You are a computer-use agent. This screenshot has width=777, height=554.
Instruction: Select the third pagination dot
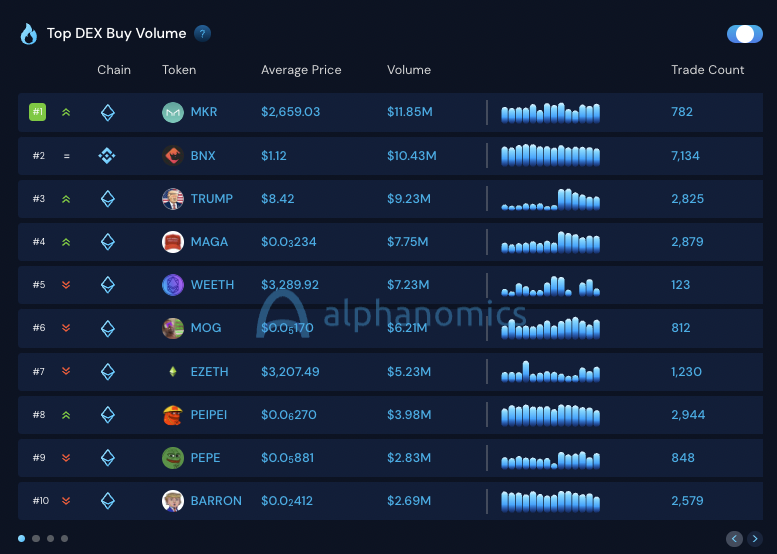click(50, 538)
